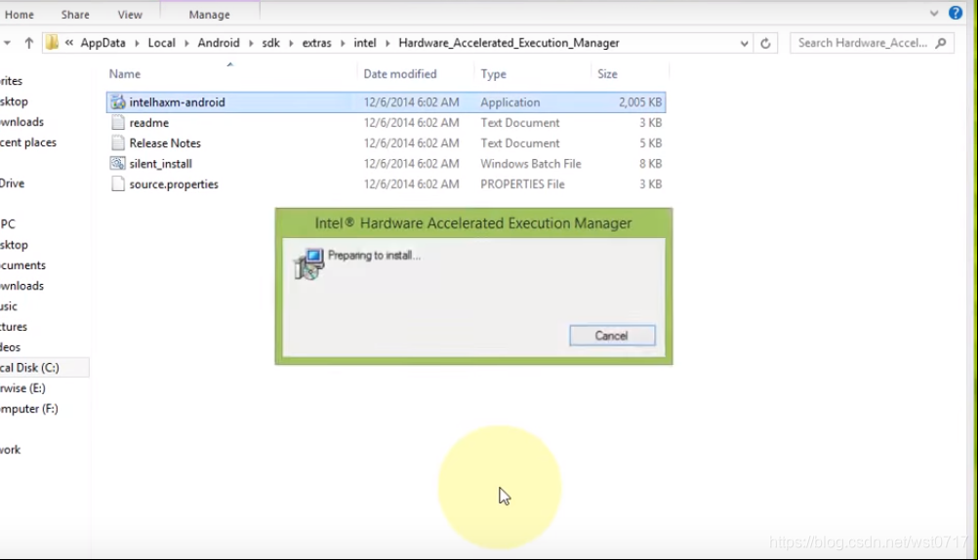
Task: Expand the chevron after intel
Action: point(387,43)
